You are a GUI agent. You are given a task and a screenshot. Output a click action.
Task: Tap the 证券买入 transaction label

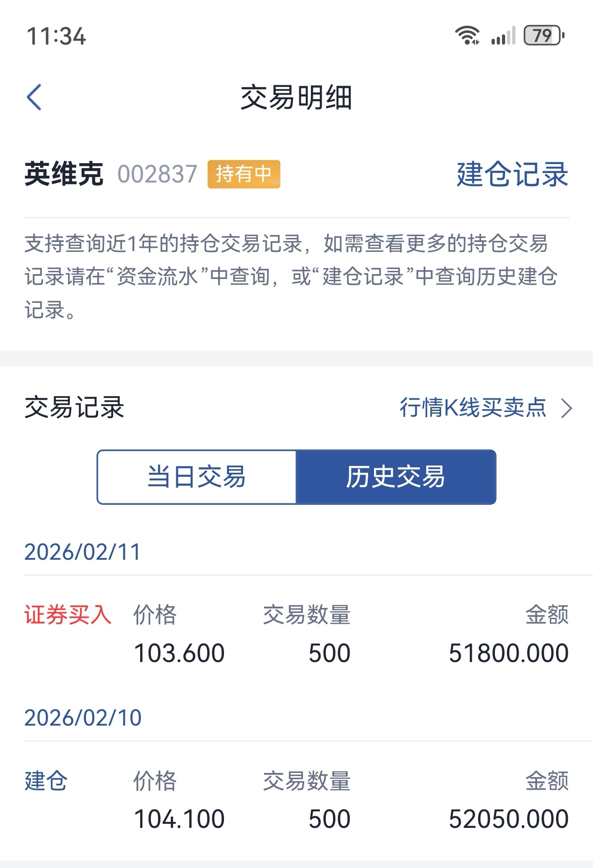[x=68, y=615]
